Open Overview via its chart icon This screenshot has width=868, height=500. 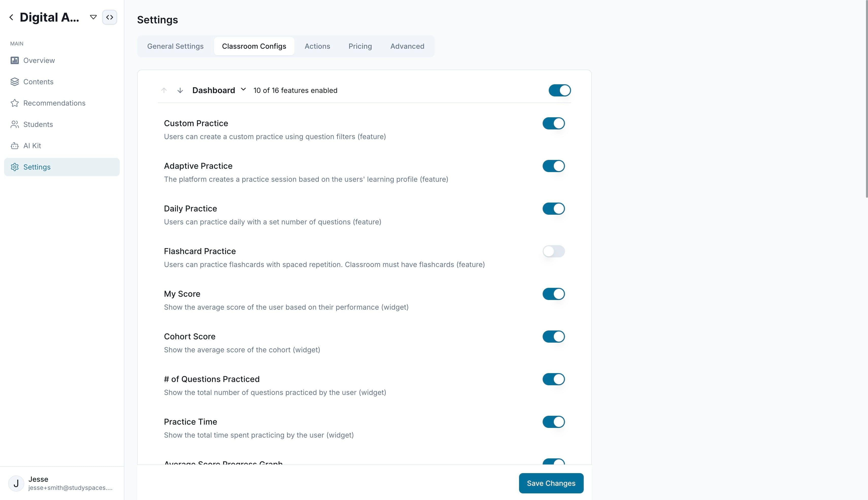pos(14,60)
